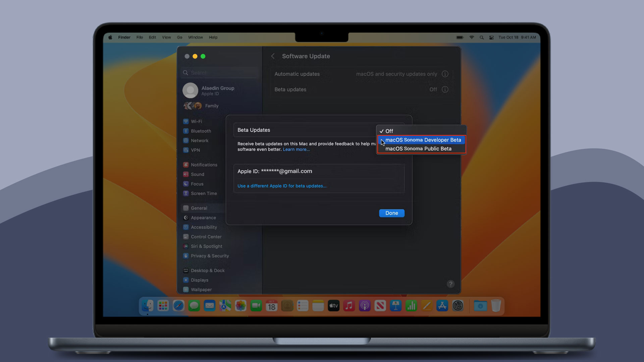This screenshot has height=362, width=644.
Task: Open Launchpad from the Dock
Action: pyautogui.click(x=163, y=306)
